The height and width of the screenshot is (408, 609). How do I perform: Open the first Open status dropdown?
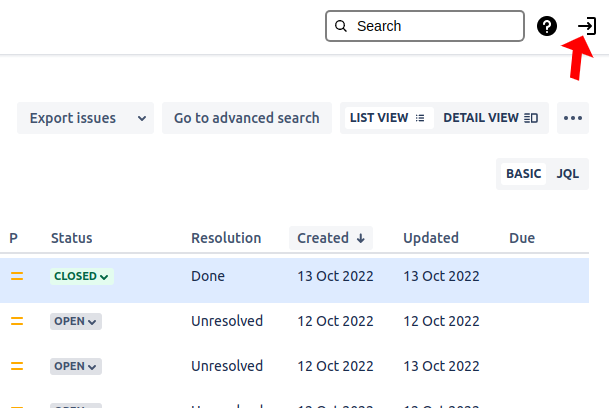point(76,321)
